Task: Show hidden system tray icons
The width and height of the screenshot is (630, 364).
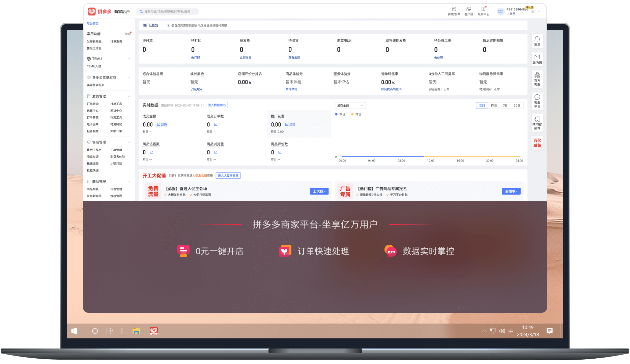Action: tap(484, 331)
